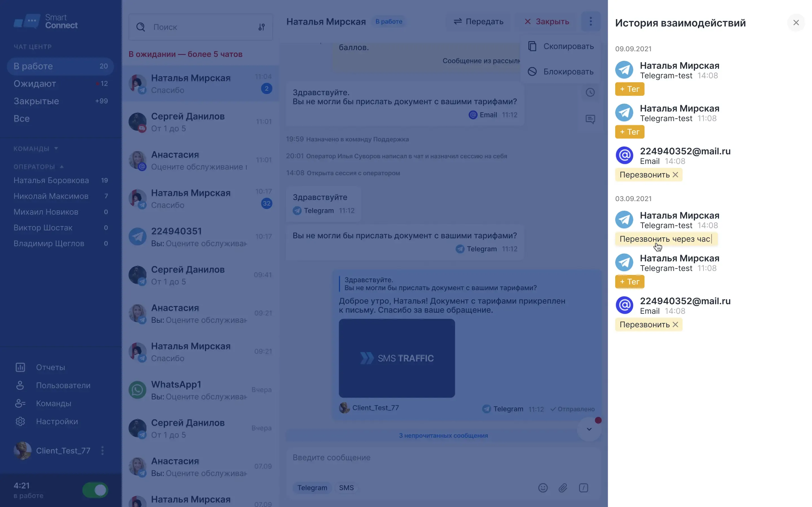Open search filters icon next to Поиск
The width and height of the screenshot is (812, 507).
262,27
